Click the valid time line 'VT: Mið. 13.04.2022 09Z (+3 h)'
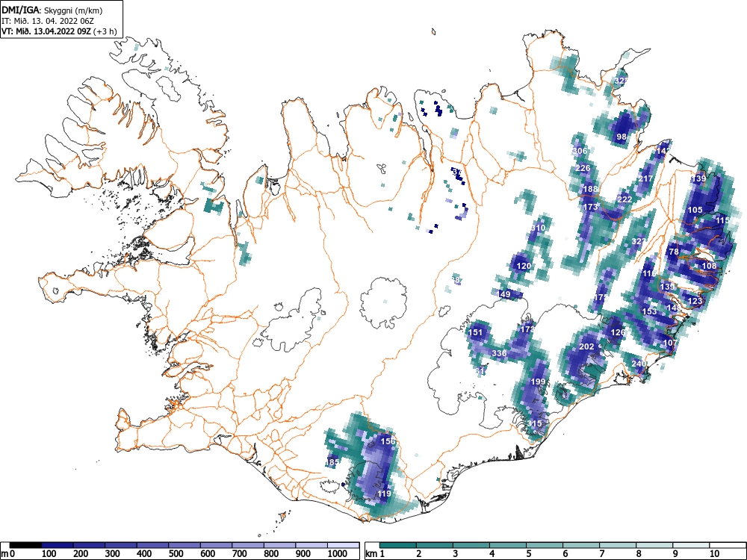Viewport: 747px width, 560px height. [x=59, y=31]
